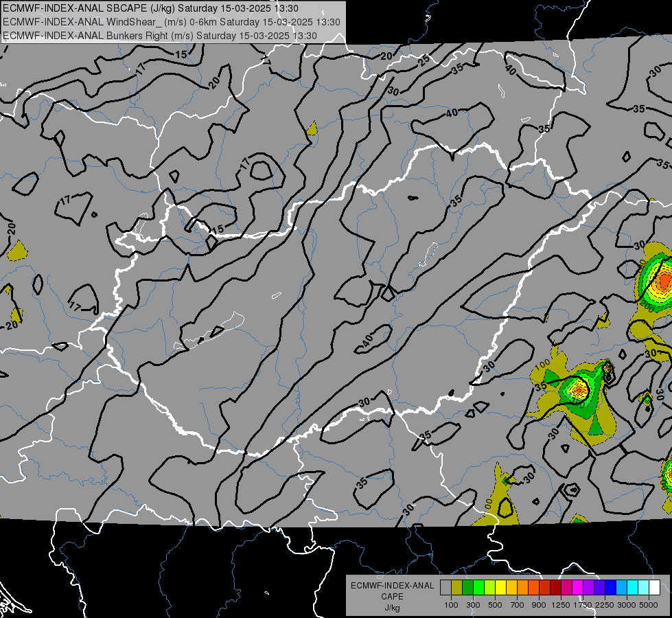Click the gray swatch in the CAPE legend
The width and height of the screenshot is (672, 618).
click(445, 588)
